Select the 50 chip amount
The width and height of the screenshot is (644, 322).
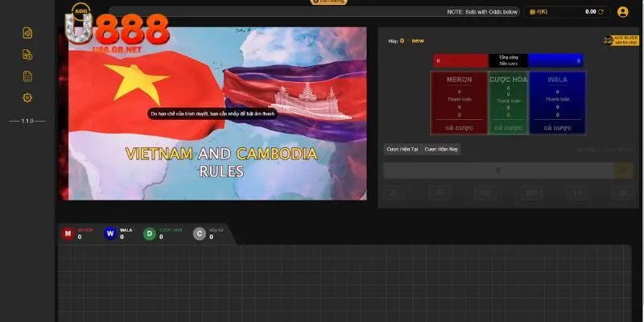[440, 192]
